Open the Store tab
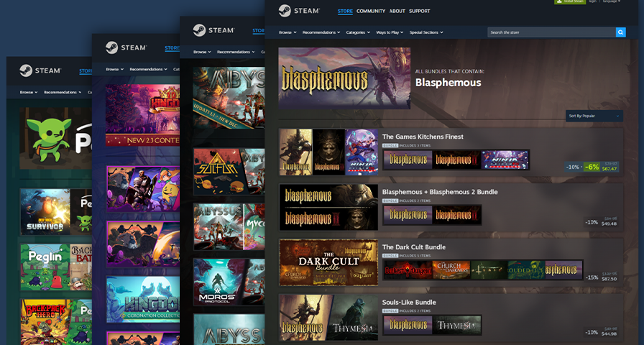The image size is (644, 345). tap(345, 11)
